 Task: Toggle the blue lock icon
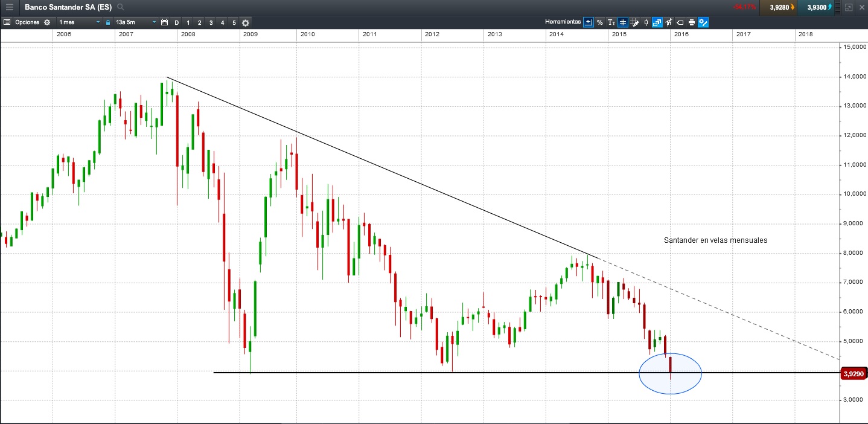tap(108, 22)
